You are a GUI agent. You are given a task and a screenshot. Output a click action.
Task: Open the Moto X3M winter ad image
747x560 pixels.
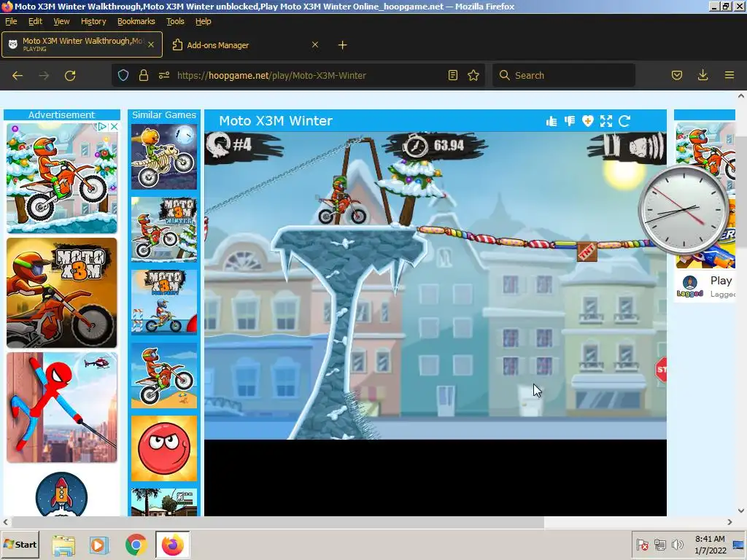(62, 178)
